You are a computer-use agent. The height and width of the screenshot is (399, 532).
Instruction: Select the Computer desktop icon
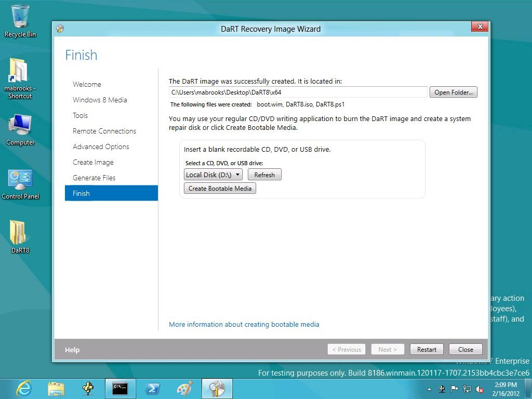tap(20, 130)
